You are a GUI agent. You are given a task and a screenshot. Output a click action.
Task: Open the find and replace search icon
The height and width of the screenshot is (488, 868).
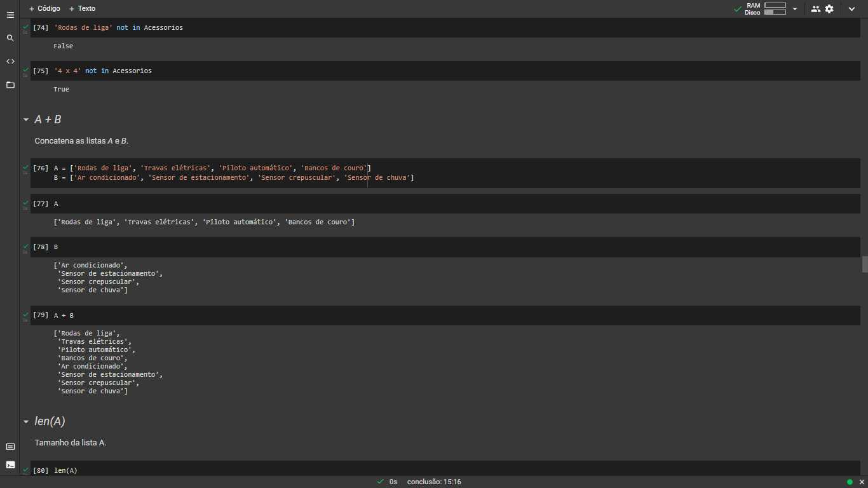(10, 38)
